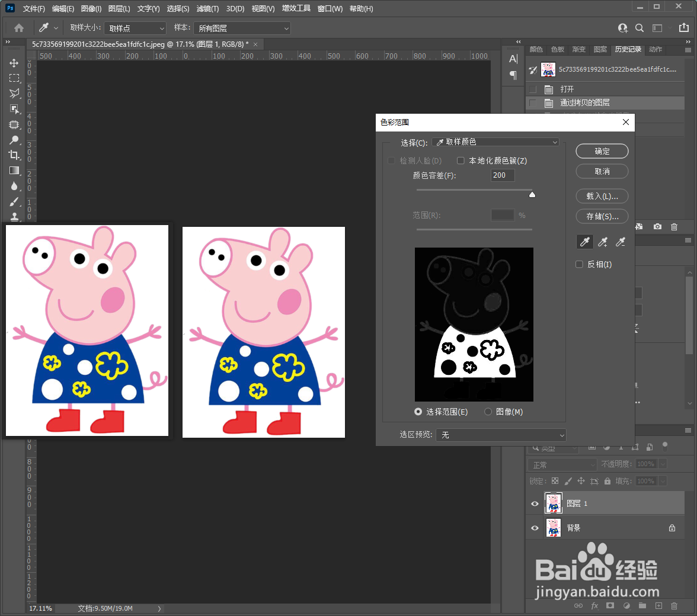Select the Object Selection tool

coord(14,109)
